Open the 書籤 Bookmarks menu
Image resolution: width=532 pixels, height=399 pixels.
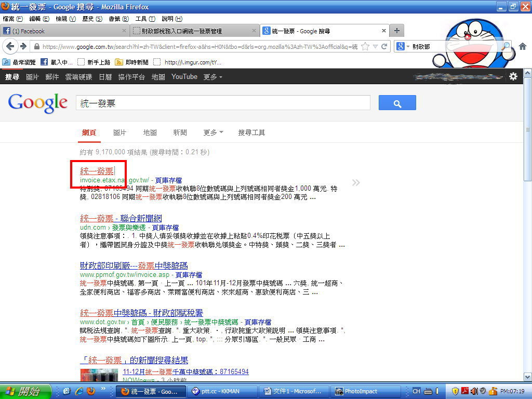(x=119, y=19)
